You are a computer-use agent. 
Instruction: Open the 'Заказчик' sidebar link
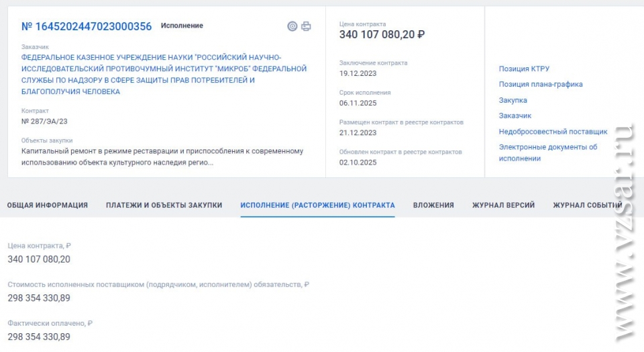pos(515,116)
